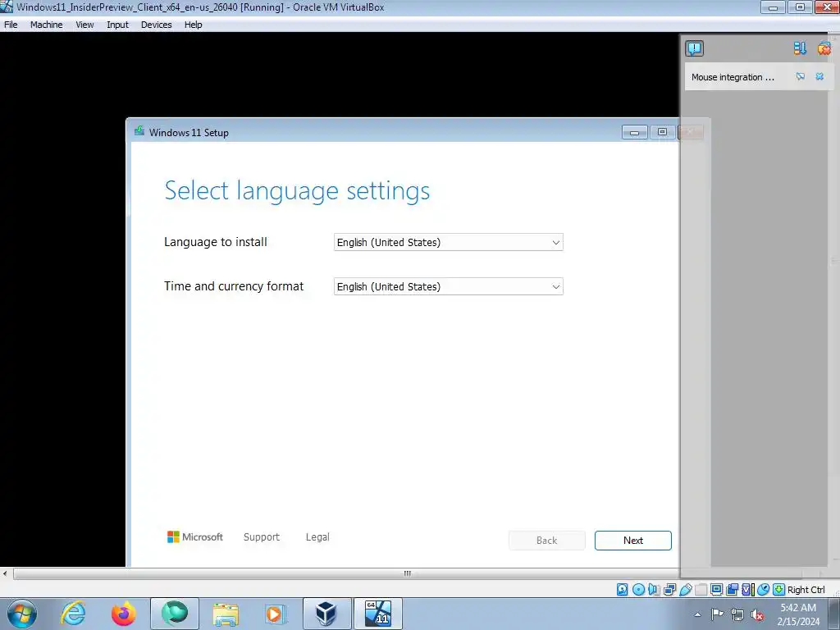Open Action Center flag icon

717,614
